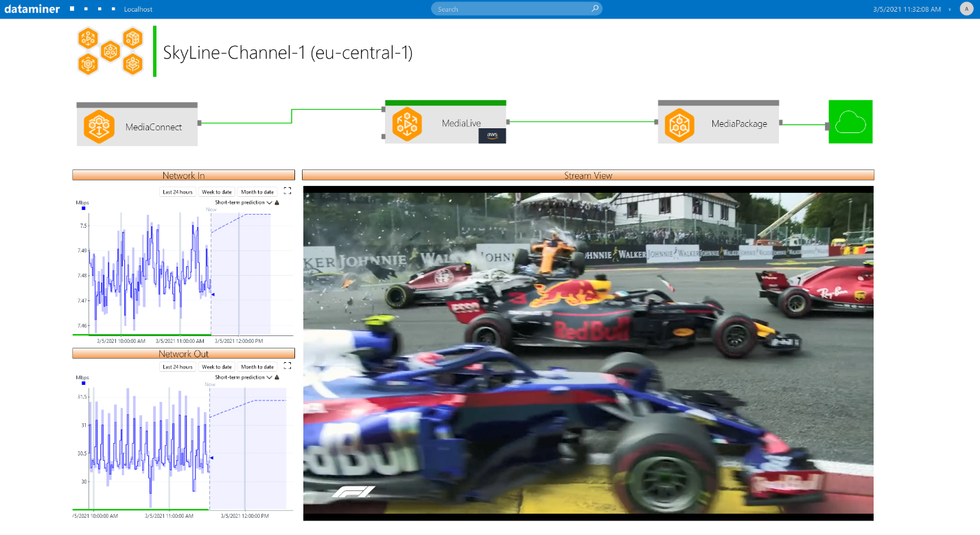
Task: Click Network Out current value arrow marker
Action: tap(212, 457)
